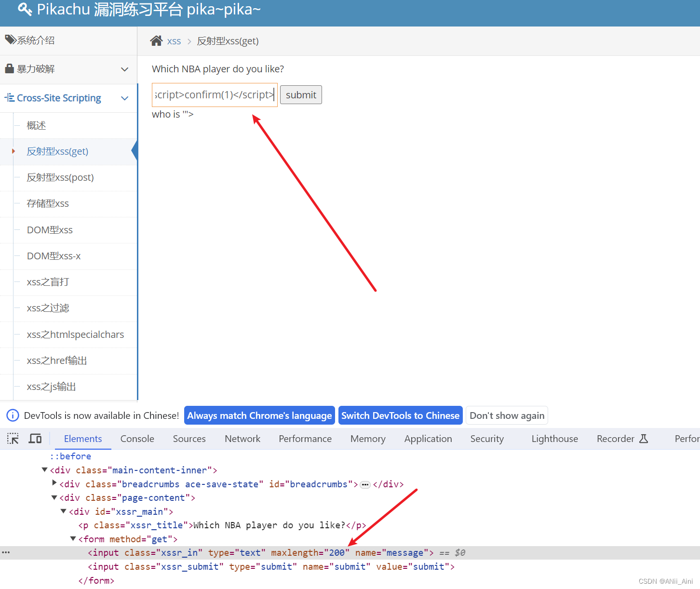Screen dimensions: 700x589
Task: Click the key logo icon in header
Action: [x=25, y=9]
